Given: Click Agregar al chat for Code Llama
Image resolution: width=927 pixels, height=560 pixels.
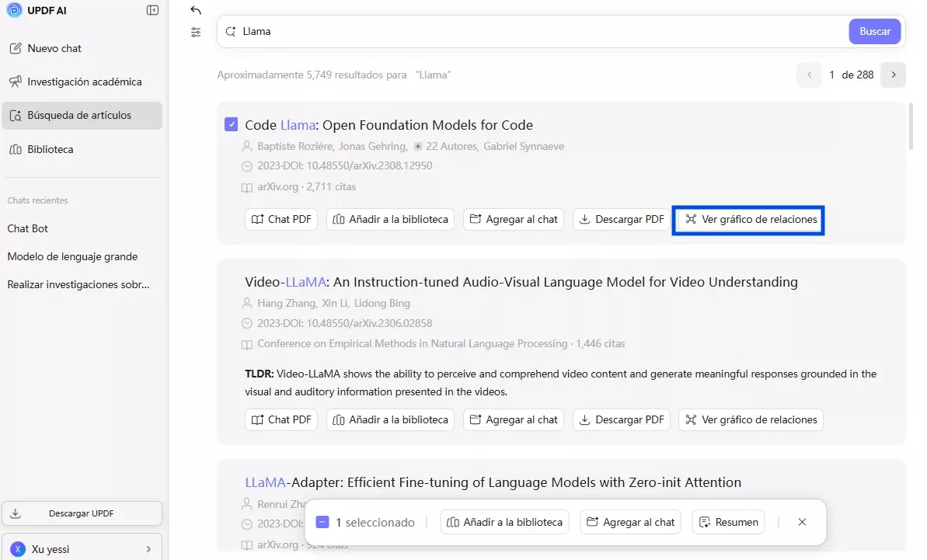Looking at the screenshot, I should pos(514,219).
